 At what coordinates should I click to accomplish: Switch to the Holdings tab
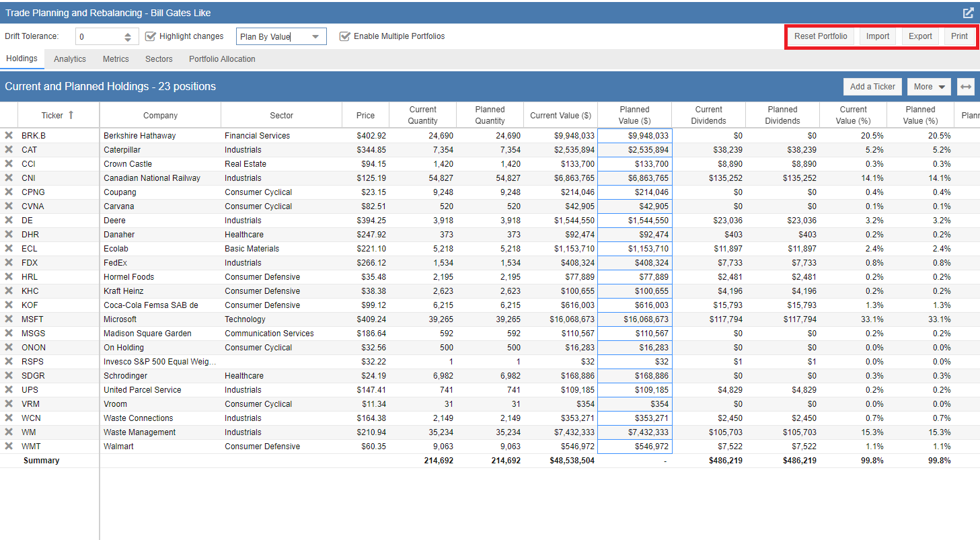point(22,59)
